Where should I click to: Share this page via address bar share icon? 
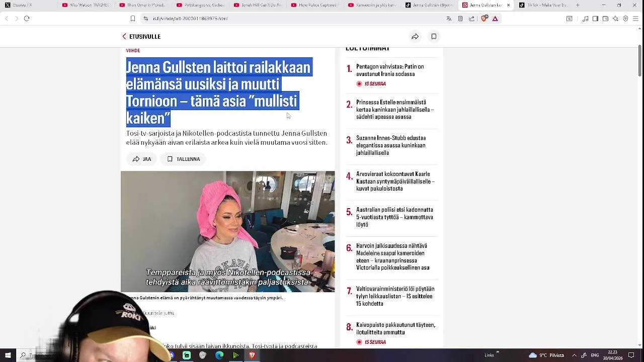point(471,19)
